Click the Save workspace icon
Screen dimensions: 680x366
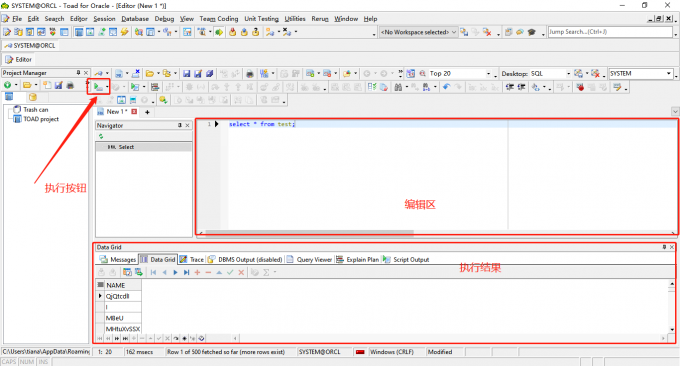click(464, 32)
